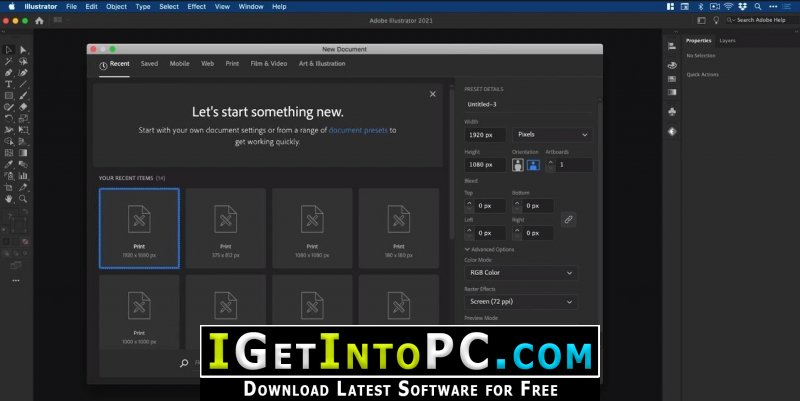
Task: Open the RGB Color mode dropdown
Action: click(x=521, y=273)
